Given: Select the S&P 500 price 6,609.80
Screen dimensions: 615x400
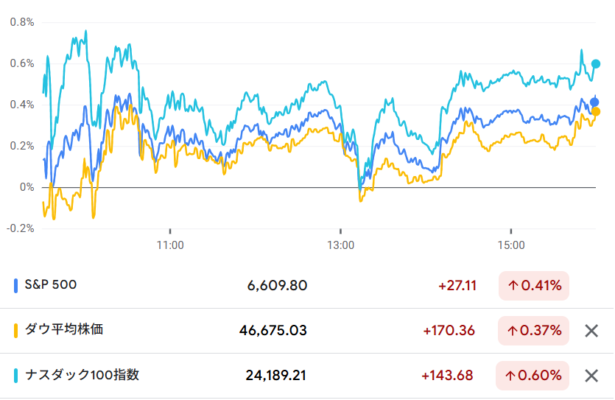Looking at the screenshot, I should pos(277,286).
